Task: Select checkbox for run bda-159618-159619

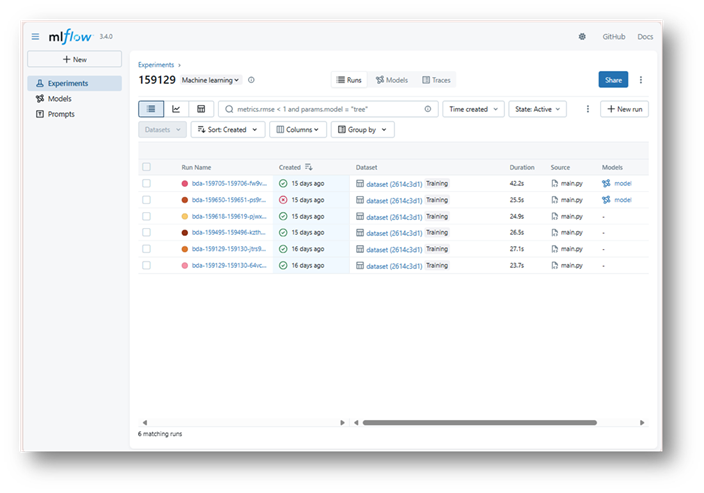Action: [146, 216]
